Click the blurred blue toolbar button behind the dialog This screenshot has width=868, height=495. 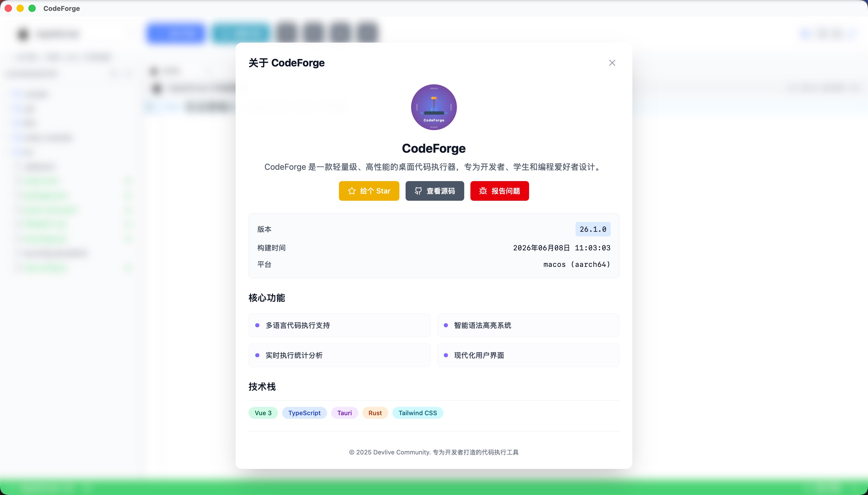coord(176,33)
